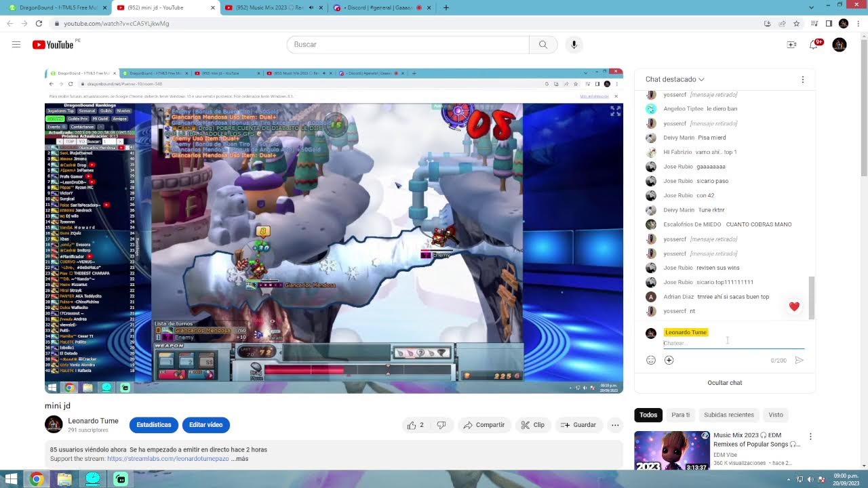Open more actions under the video
This screenshot has height=488, width=868.
pyautogui.click(x=615, y=425)
